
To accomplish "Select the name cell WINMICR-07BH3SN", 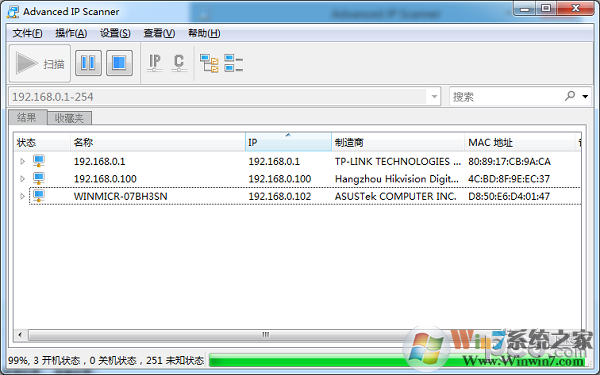I will 121,196.
